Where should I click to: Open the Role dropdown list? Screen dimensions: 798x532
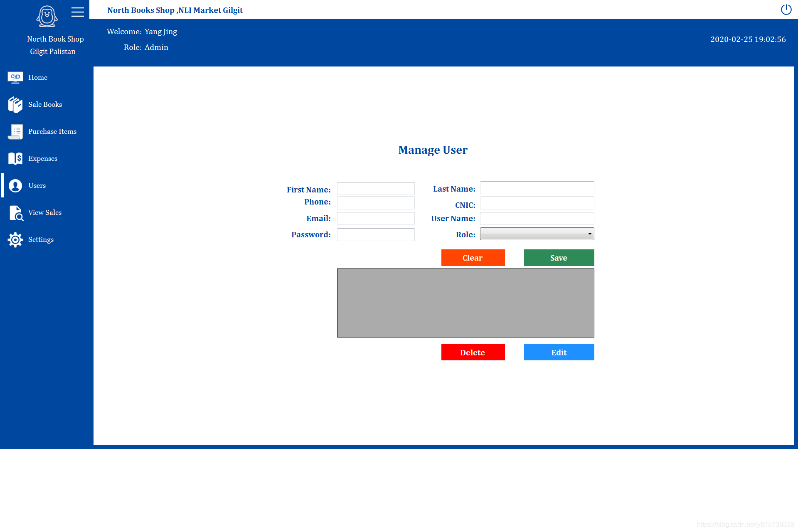pos(537,234)
